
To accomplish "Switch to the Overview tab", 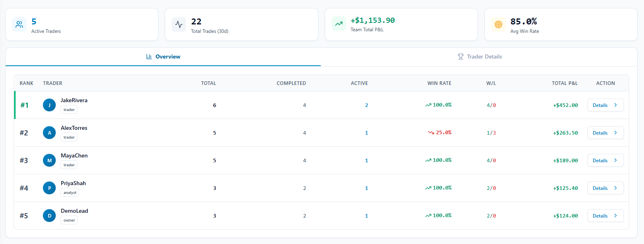I will 163,56.
